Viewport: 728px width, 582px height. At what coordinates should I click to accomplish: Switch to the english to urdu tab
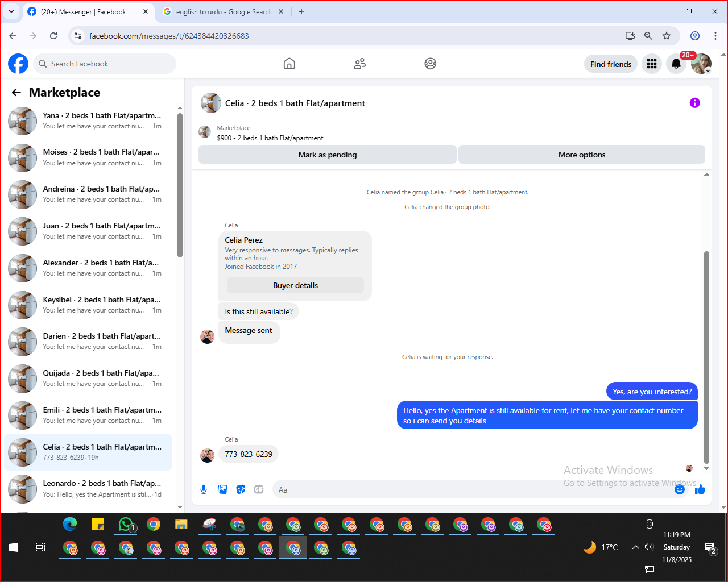click(x=223, y=11)
